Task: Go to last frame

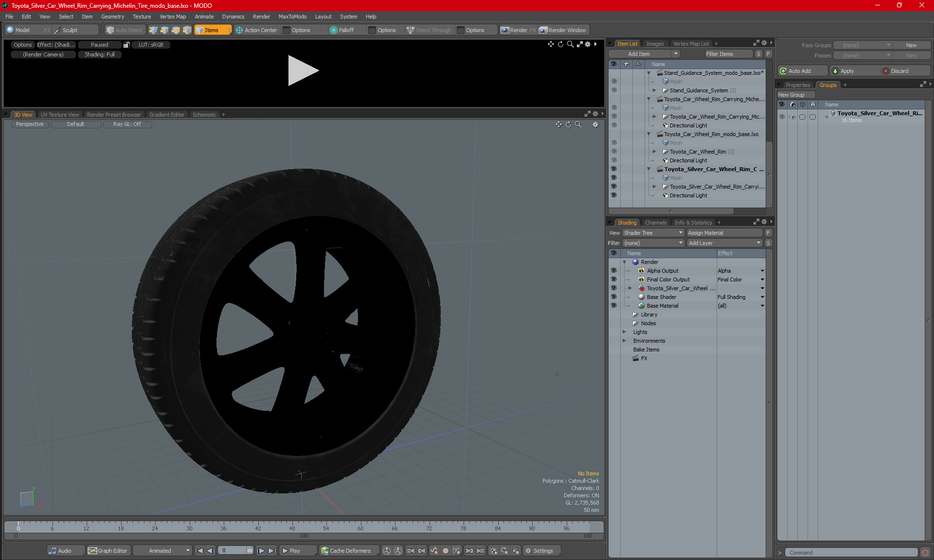Action: [x=272, y=551]
